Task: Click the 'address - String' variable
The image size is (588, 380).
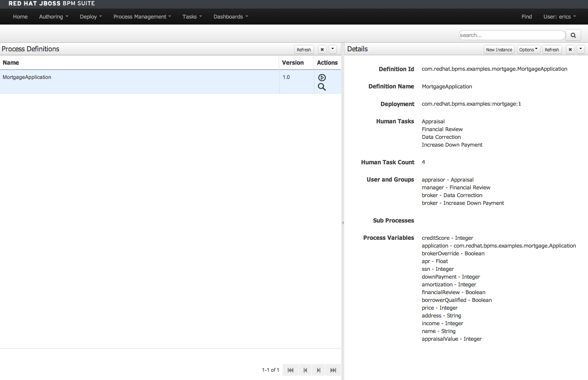Action: (441, 316)
